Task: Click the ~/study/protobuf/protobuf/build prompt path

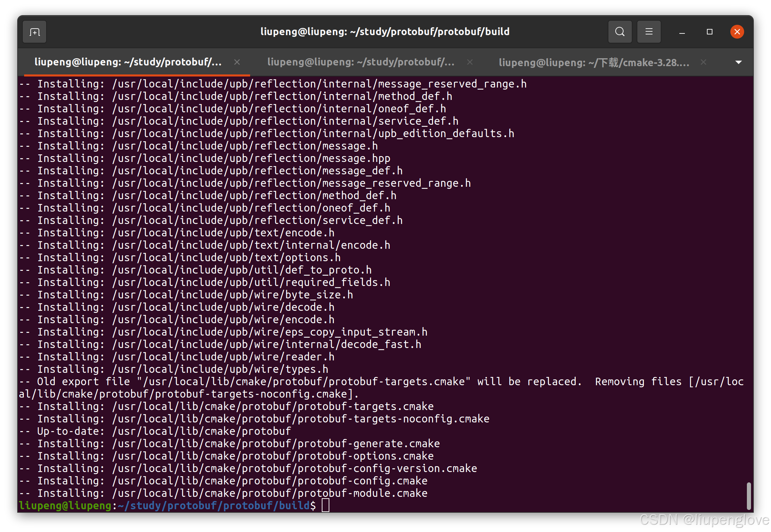Action: coord(214,505)
